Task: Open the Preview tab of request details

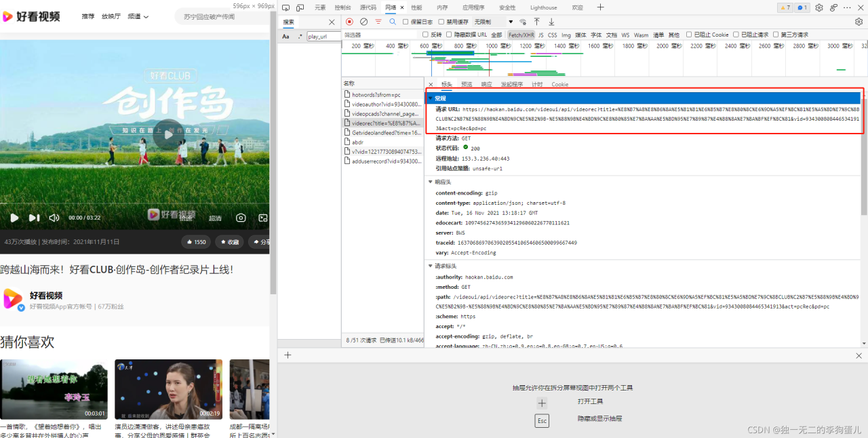Action: [467, 85]
